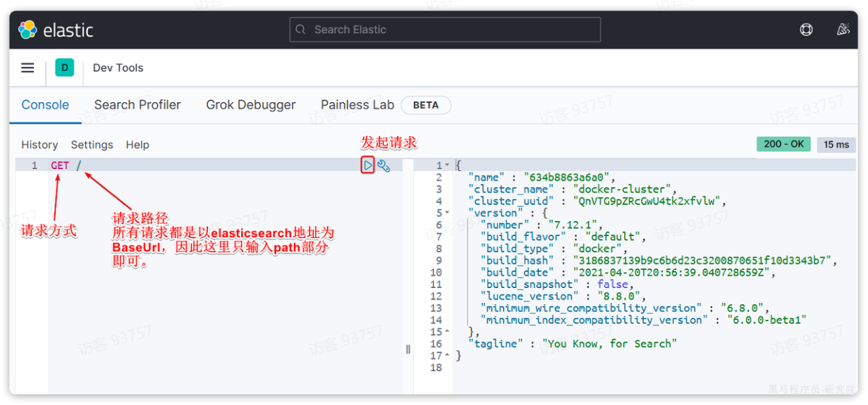Click line number 1 in request editor
Screen dimensions: 868x405
click(34, 166)
